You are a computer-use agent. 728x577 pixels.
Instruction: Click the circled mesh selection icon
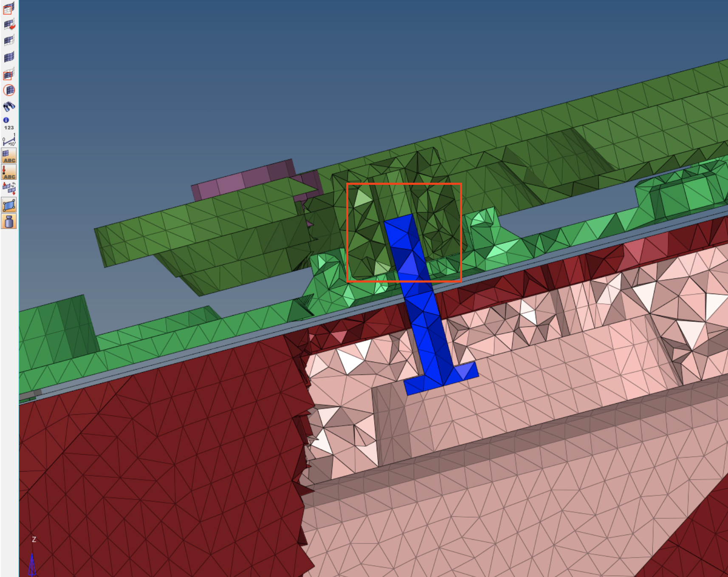click(9, 90)
